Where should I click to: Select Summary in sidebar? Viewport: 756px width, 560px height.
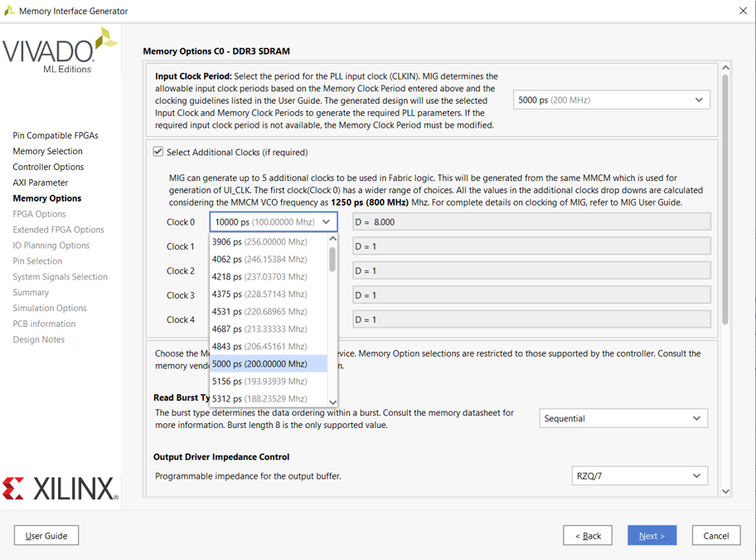[31, 292]
